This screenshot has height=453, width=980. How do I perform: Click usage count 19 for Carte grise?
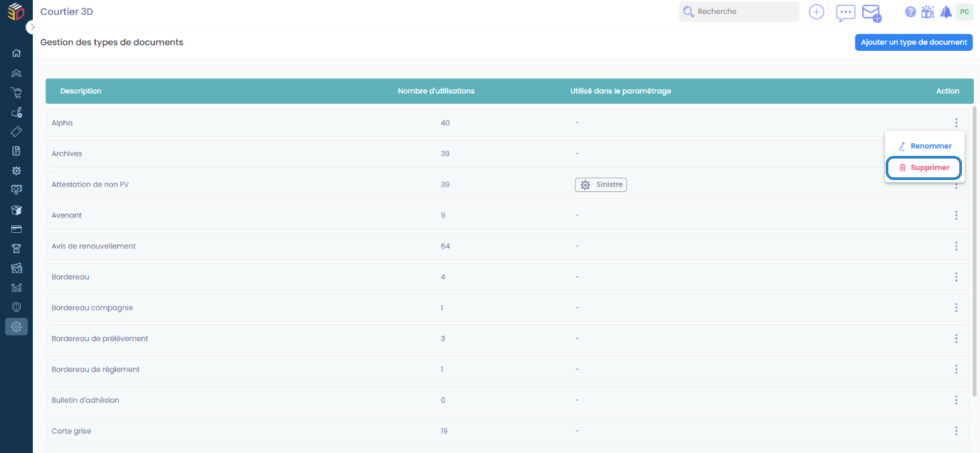tap(444, 430)
